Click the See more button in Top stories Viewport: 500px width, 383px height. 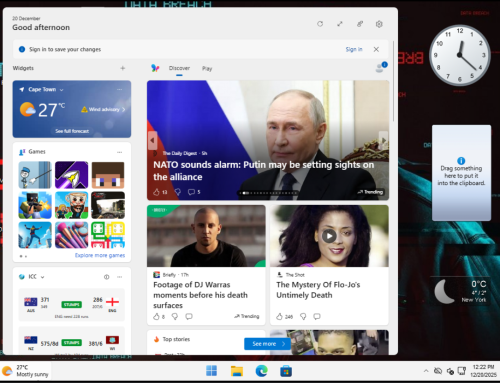267,344
